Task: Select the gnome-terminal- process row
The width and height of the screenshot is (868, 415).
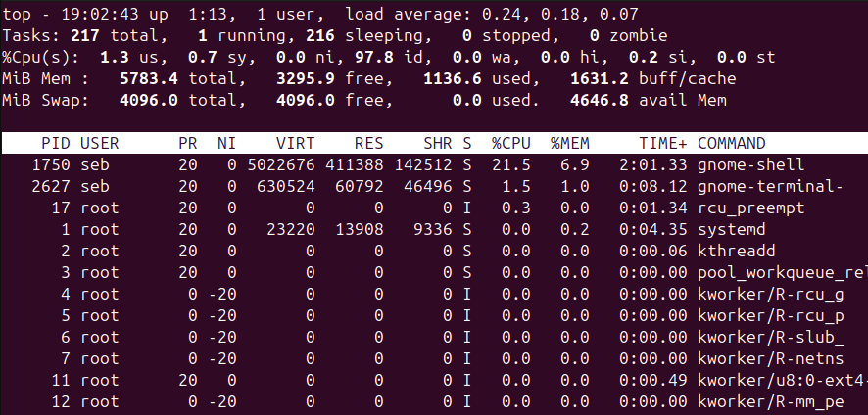Action: 434,187
